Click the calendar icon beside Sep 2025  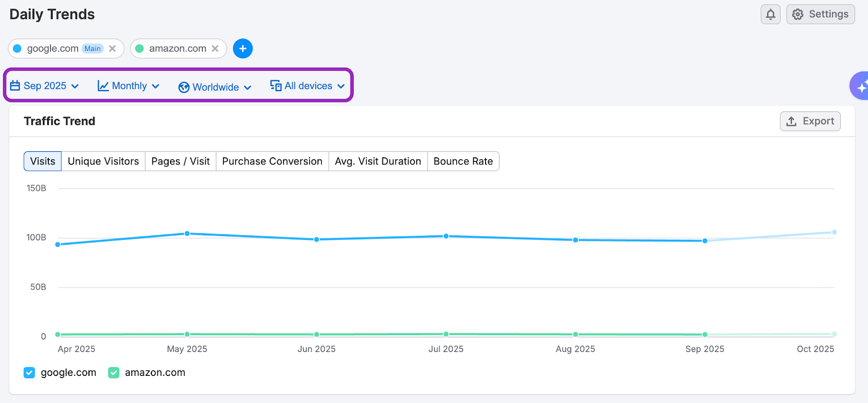15,86
